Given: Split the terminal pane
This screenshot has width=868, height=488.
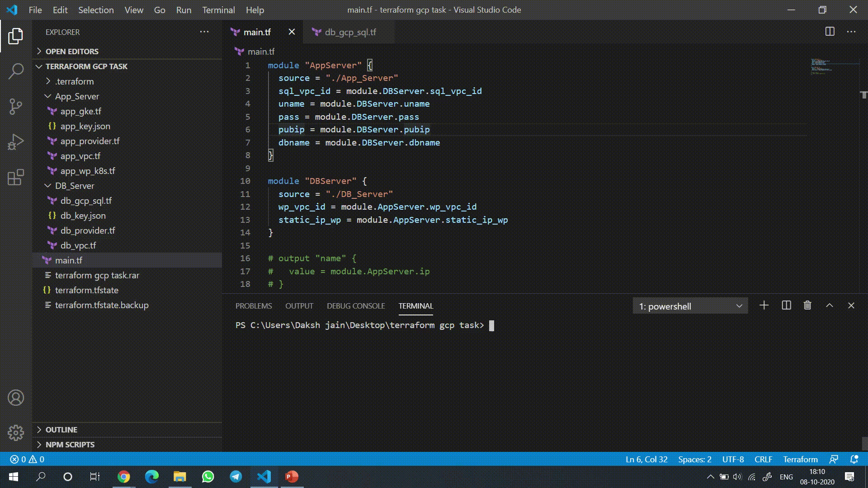Looking at the screenshot, I should (786, 305).
